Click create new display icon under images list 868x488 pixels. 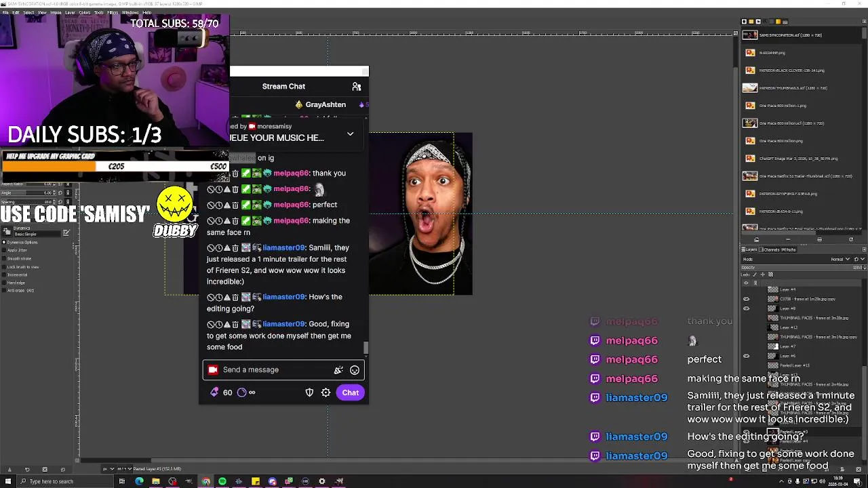point(788,239)
